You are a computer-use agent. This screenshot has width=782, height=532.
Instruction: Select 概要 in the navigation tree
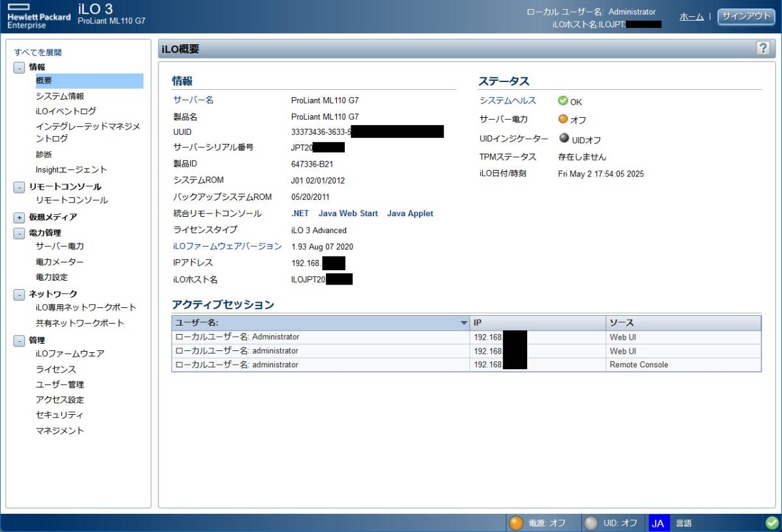click(x=89, y=81)
